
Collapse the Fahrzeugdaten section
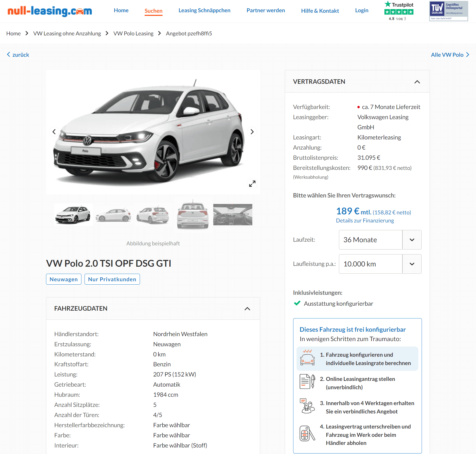(x=247, y=309)
